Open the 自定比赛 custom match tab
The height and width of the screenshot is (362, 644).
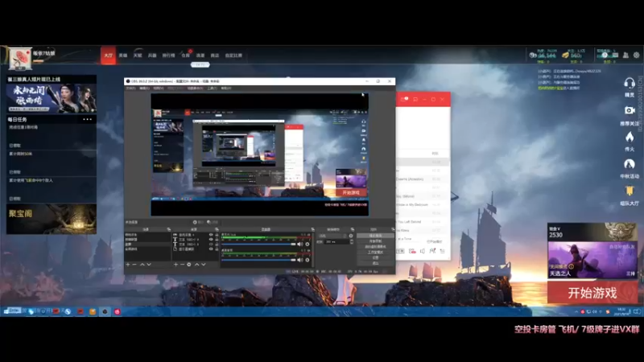coord(233,56)
